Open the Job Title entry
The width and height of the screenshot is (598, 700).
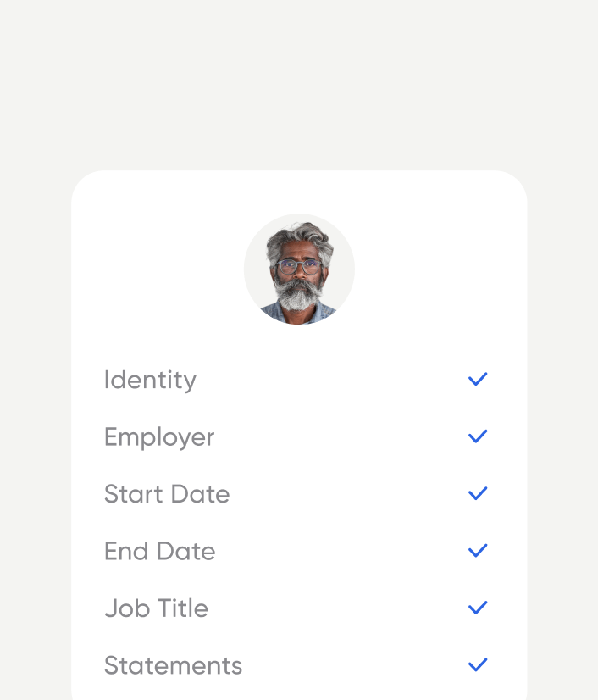[156, 608]
